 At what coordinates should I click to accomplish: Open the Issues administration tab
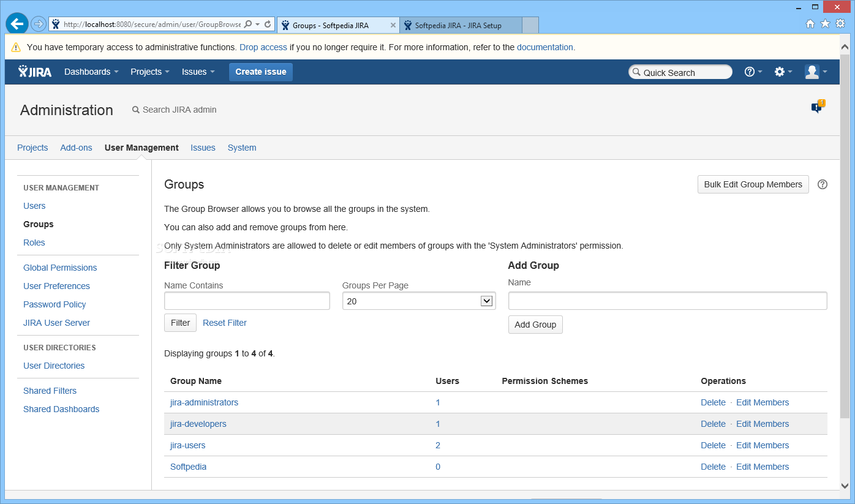203,148
